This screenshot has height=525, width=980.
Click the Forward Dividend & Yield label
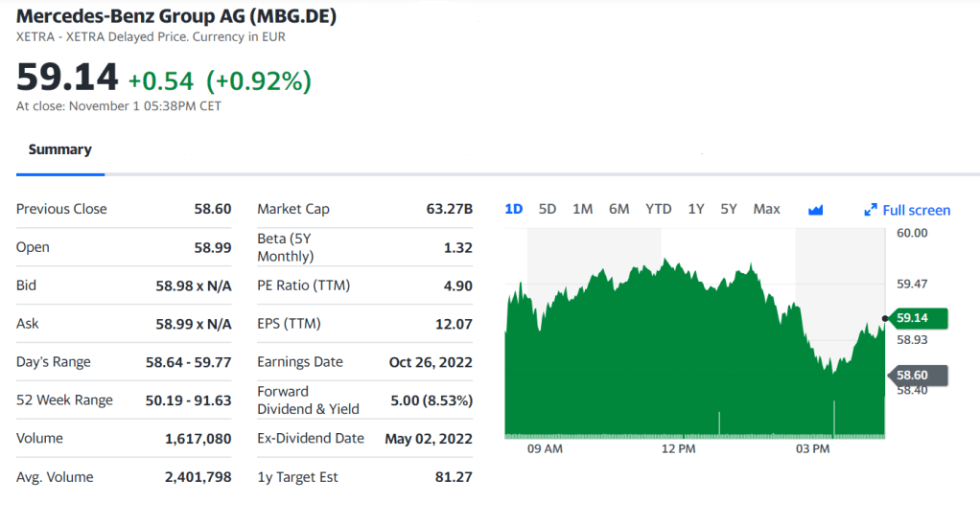(x=308, y=399)
